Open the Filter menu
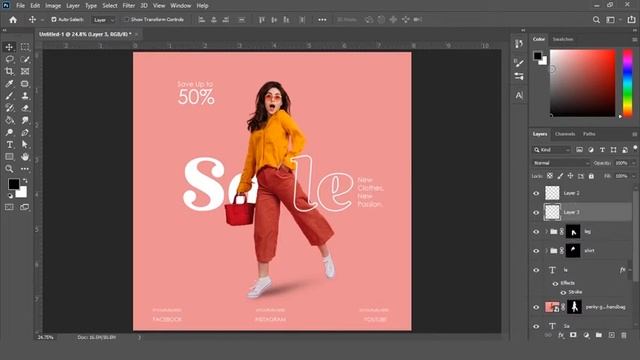 point(129,6)
